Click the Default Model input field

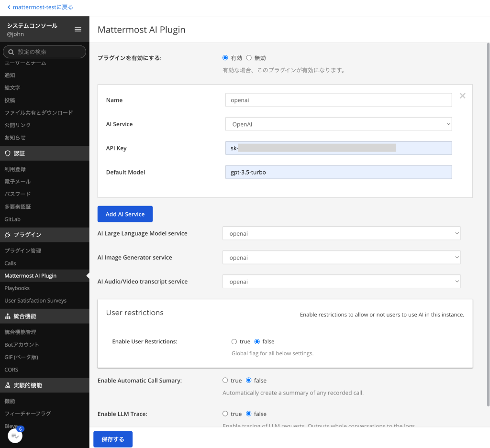338,172
